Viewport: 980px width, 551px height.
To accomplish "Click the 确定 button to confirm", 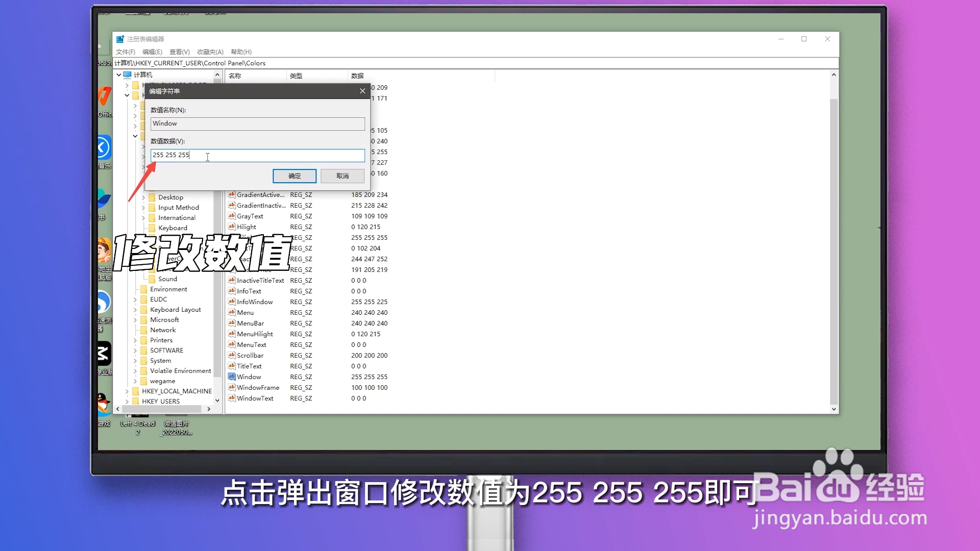I will point(295,176).
